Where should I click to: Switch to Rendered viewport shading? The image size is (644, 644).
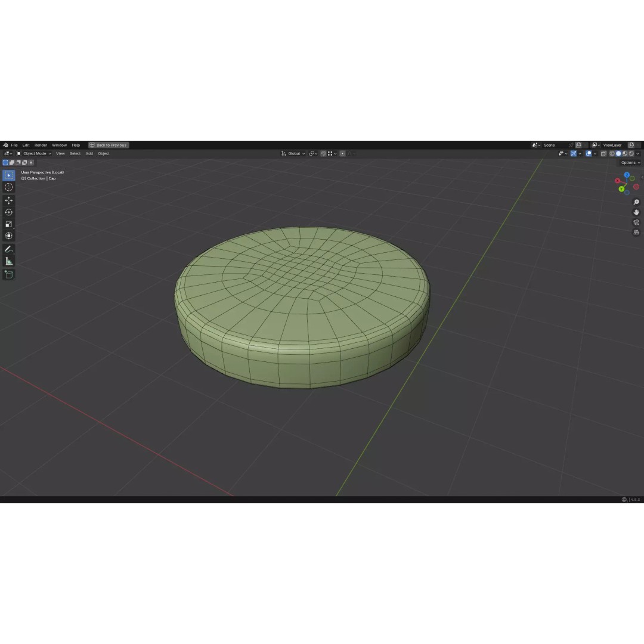(x=631, y=154)
